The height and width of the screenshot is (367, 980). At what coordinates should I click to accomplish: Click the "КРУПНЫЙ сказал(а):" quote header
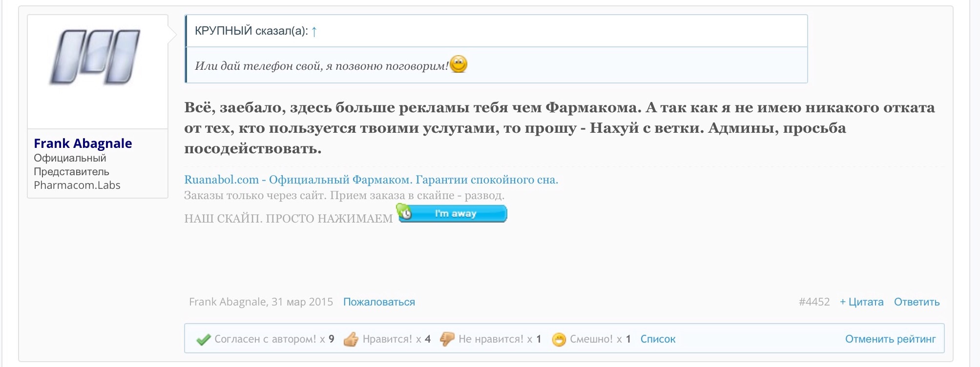pos(251,31)
